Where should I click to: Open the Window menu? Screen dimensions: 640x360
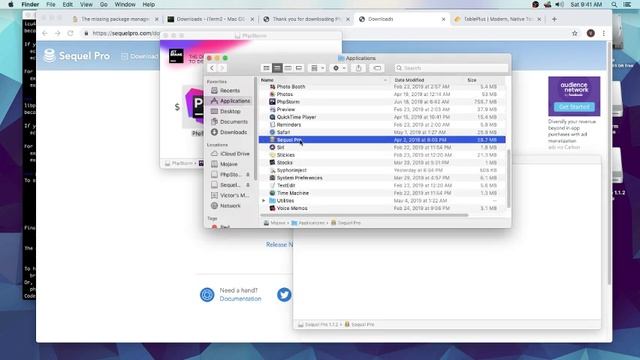pyautogui.click(x=125, y=4)
